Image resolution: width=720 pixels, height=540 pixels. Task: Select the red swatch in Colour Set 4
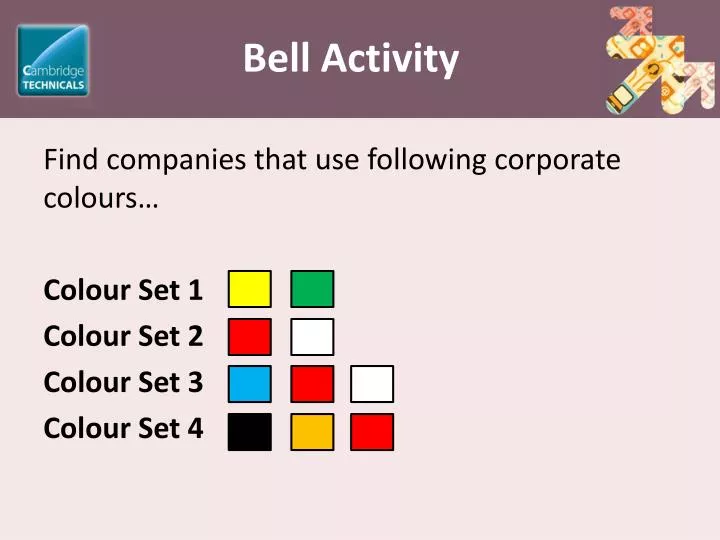click(x=372, y=432)
